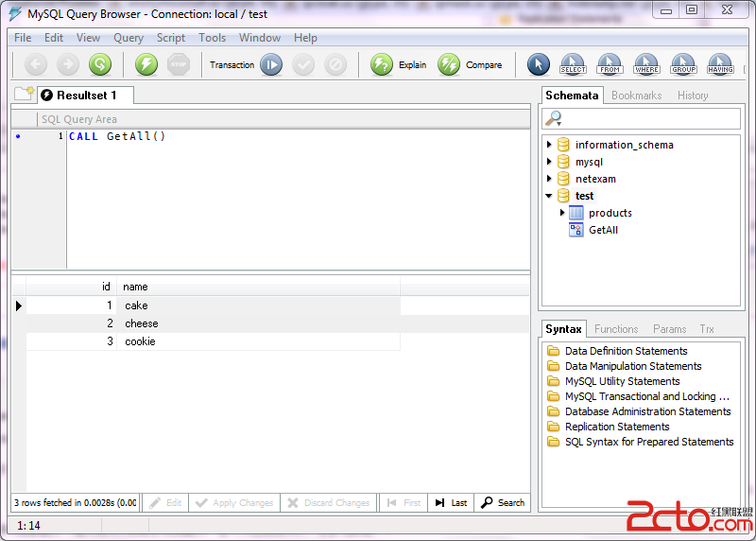This screenshot has height=541, width=756.
Task: Expand the products table node
Action: pos(562,213)
